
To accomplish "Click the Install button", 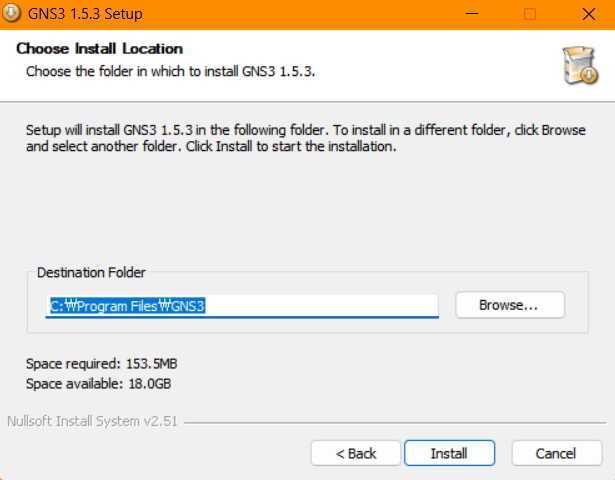I will click(x=449, y=453).
